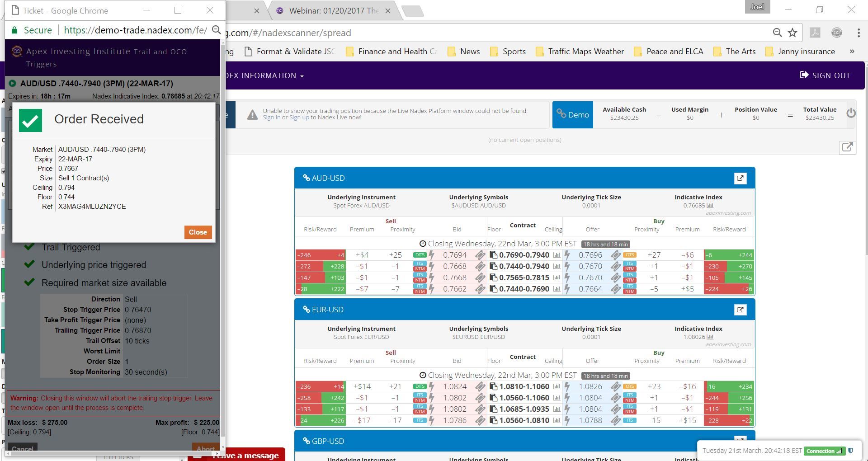
Task: Click the buy ticket icon beside offer 0.7670 for 0.7440-0.7940
Action: click(615, 267)
